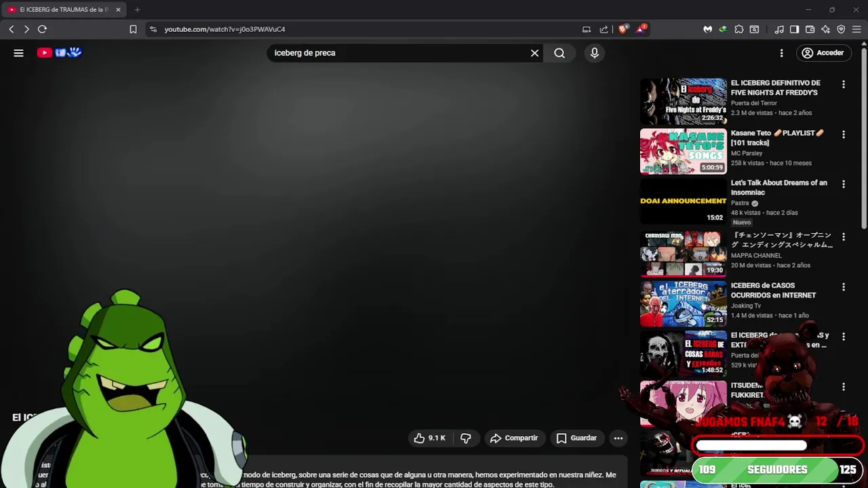The width and height of the screenshot is (868, 488).
Task: Submit the search using the magnifier button
Action: [x=559, y=53]
